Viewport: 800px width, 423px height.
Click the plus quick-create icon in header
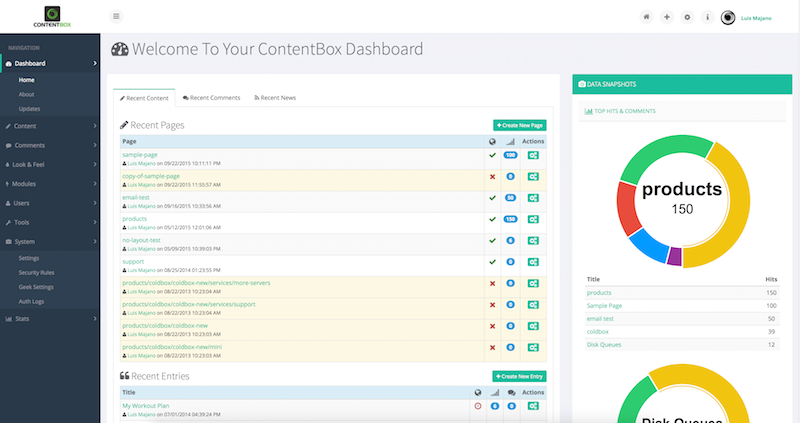pos(666,17)
